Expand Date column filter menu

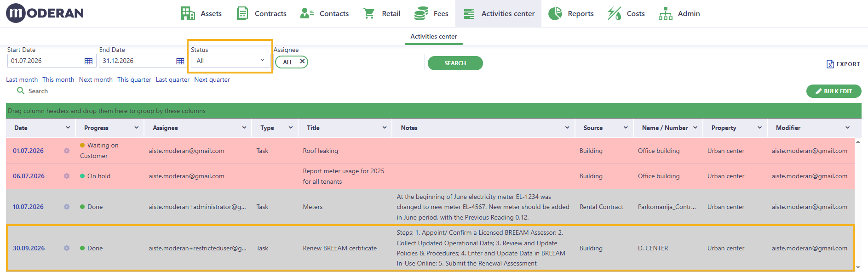click(68, 128)
